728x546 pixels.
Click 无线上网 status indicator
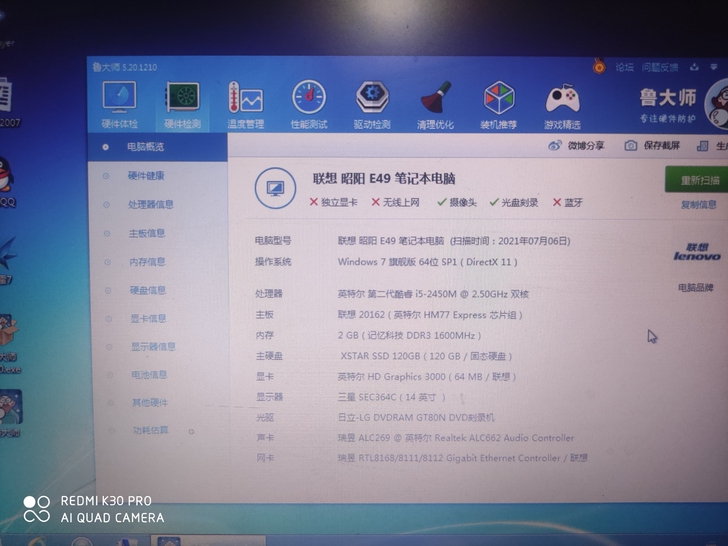396,202
